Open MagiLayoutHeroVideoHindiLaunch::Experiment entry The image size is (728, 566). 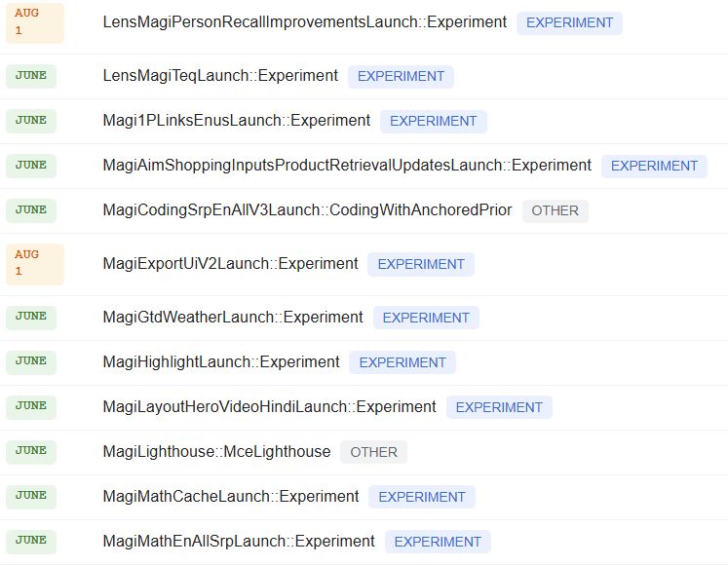tap(269, 407)
